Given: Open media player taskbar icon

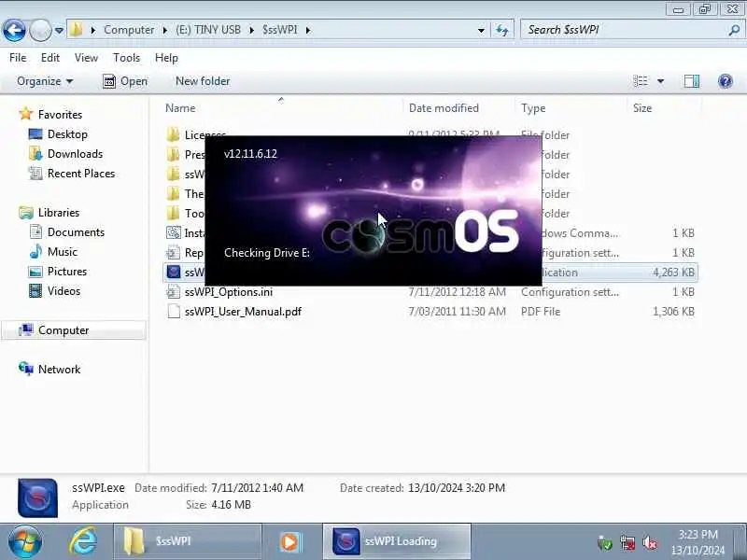Looking at the screenshot, I should [x=289, y=541].
